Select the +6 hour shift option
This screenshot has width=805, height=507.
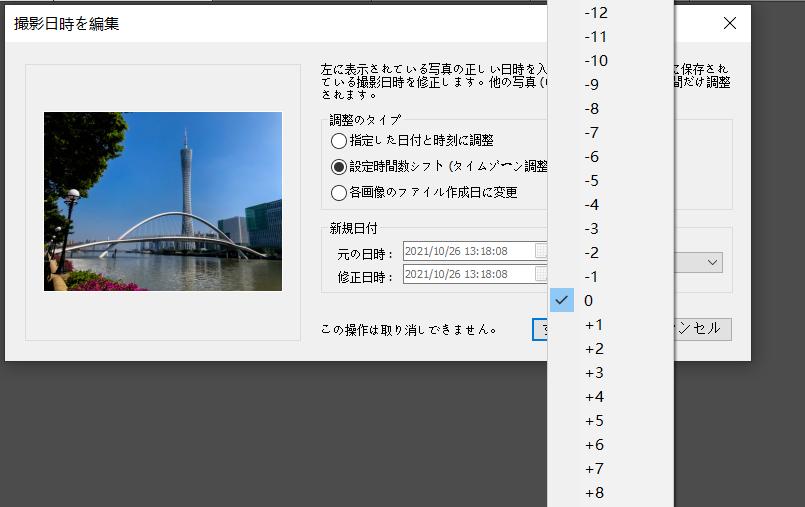[x=594, y=445]
